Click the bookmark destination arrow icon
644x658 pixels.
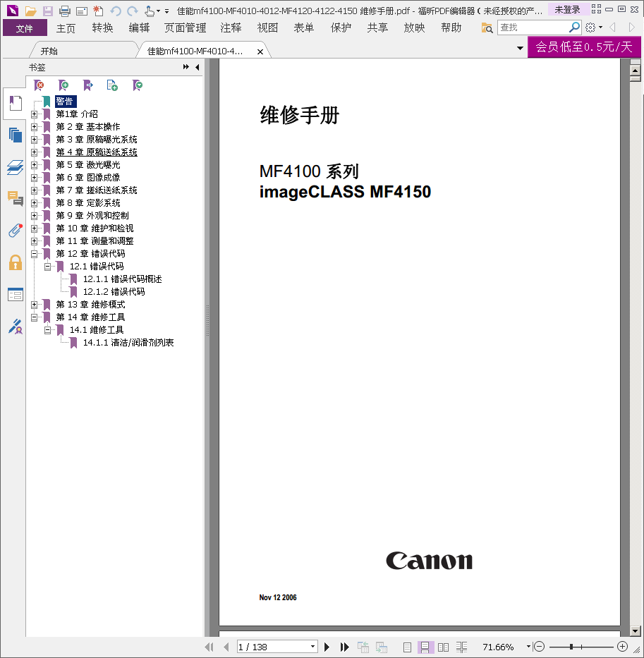[x=87, y=85]
